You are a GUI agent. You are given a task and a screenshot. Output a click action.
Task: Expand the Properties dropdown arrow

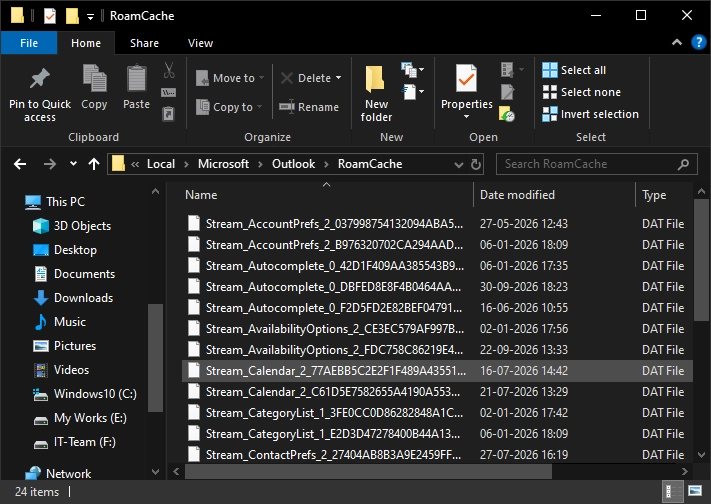(x=466, y=117)
